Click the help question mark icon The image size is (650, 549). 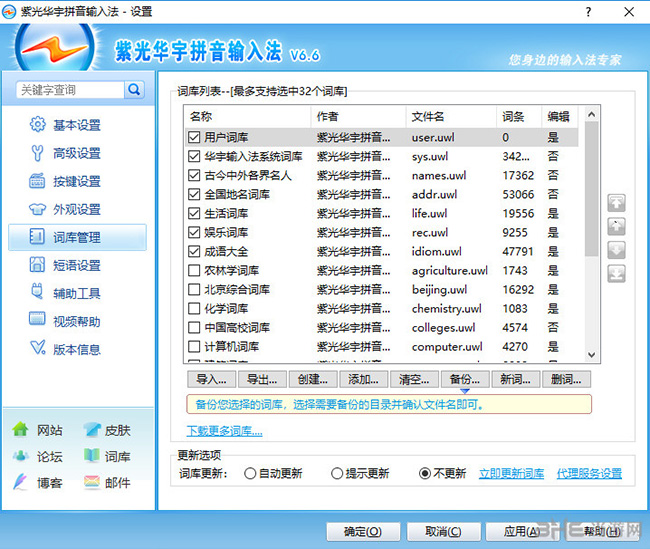(x=588, y=12)
